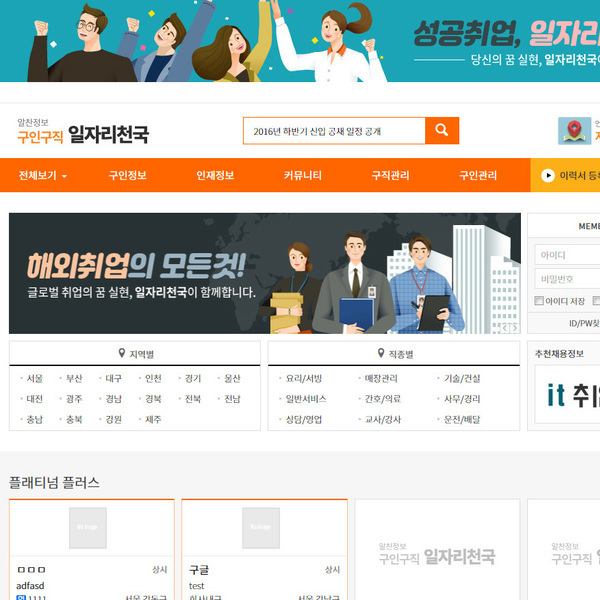Open the 구글 test job listing card

pyautogui.click(x=264, y=549)
